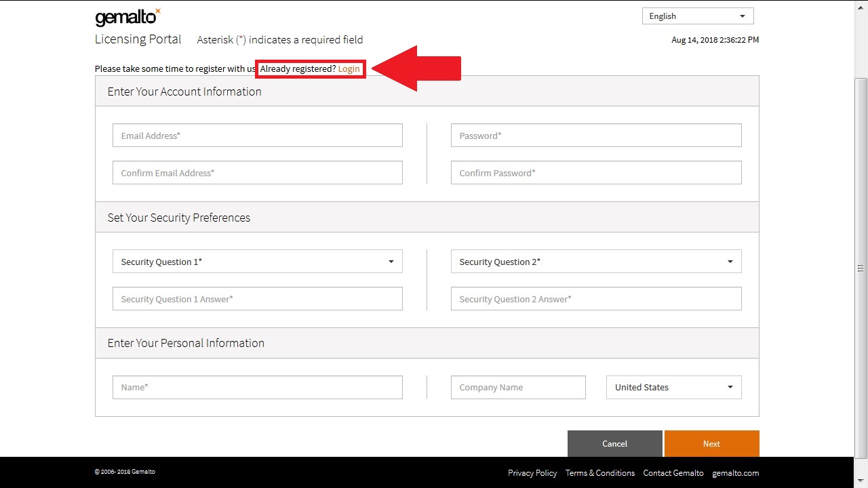868x488 pixels.
Task: Click the Security Question 2 Answer field
Action: point(595,299)
